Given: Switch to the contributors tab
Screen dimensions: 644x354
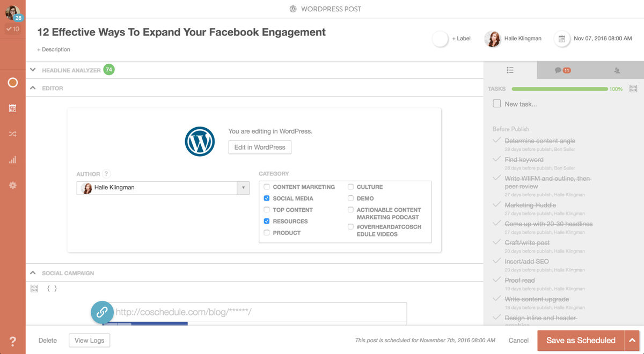Looking at the screenshot, I should pyautogui.click(x=617, y=70).
